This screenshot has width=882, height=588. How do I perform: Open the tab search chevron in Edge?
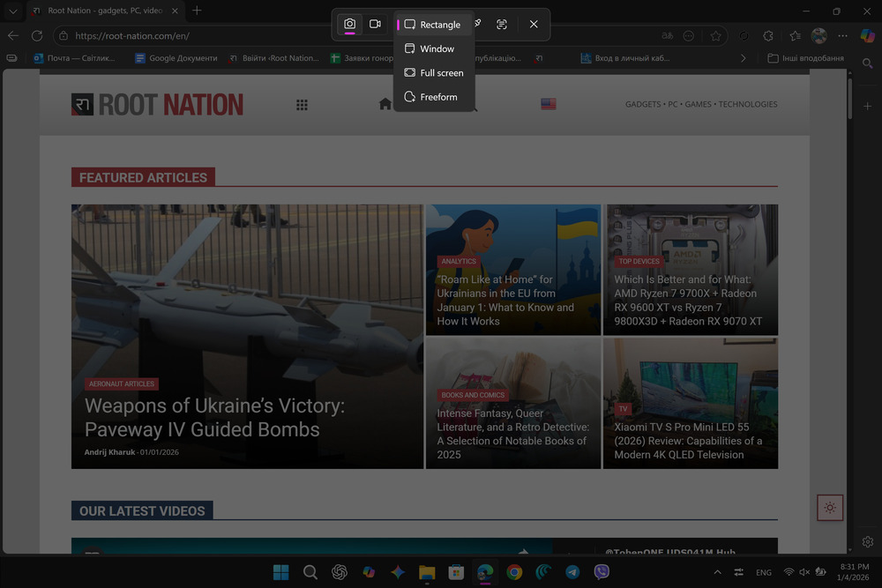click(x=13, y=11)
